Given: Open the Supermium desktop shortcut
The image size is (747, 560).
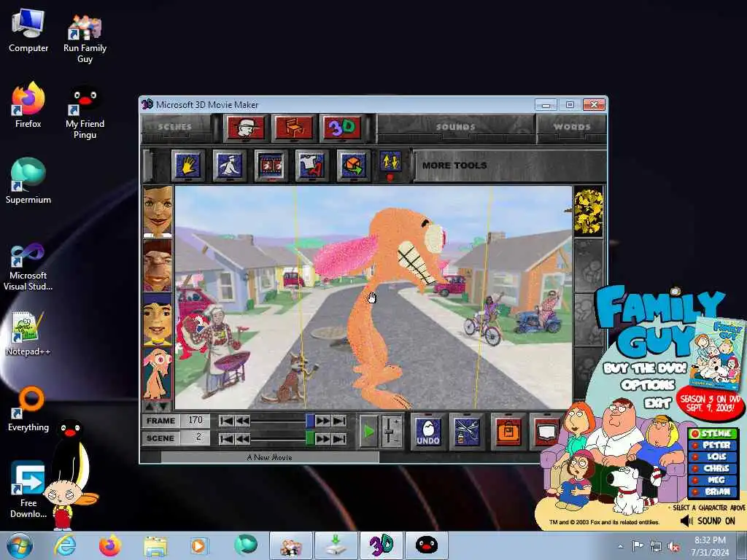Looking at the screenshot, I should 28,181.
